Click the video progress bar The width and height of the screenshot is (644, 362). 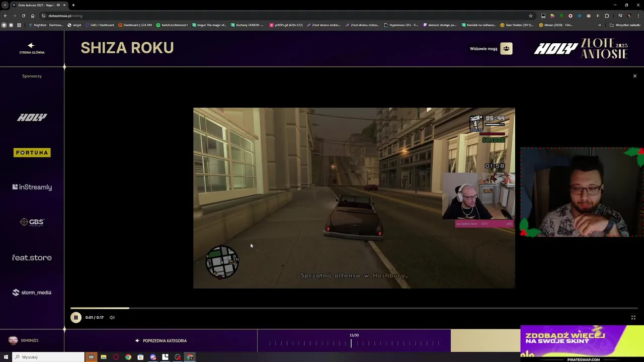click(x=354, y=308)
